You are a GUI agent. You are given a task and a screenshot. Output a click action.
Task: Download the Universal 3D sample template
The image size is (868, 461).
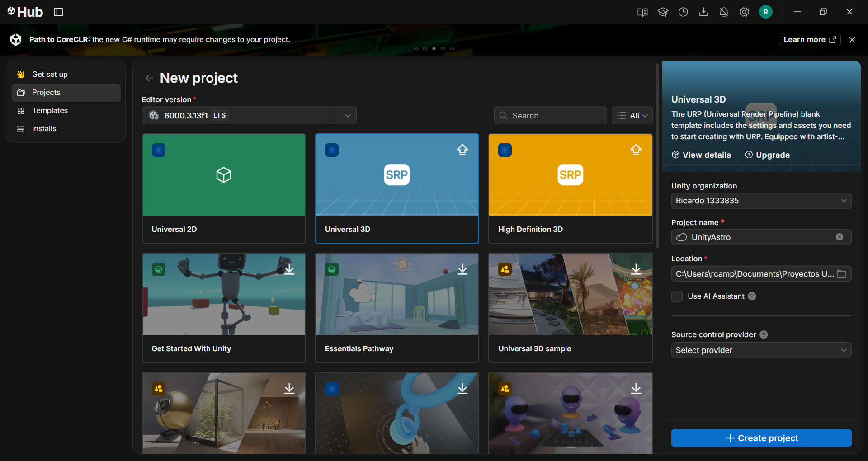(636, 269)
